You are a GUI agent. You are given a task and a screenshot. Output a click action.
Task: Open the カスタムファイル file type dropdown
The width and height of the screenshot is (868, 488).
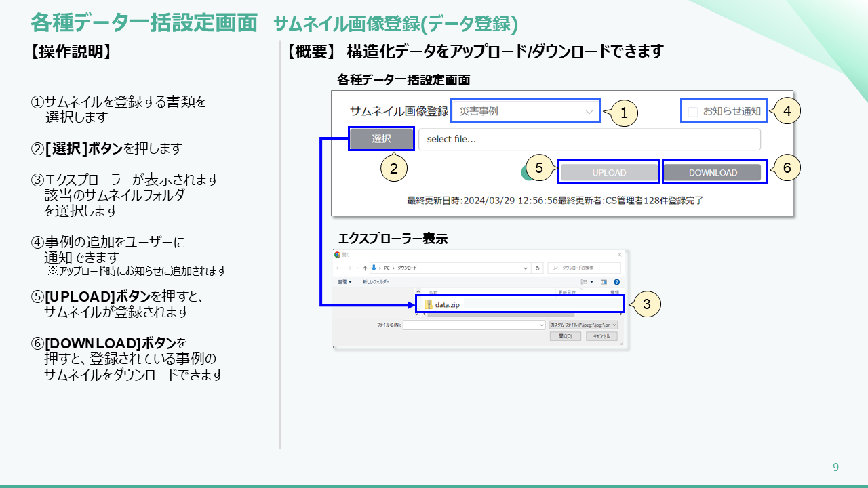tap(584, 325)
